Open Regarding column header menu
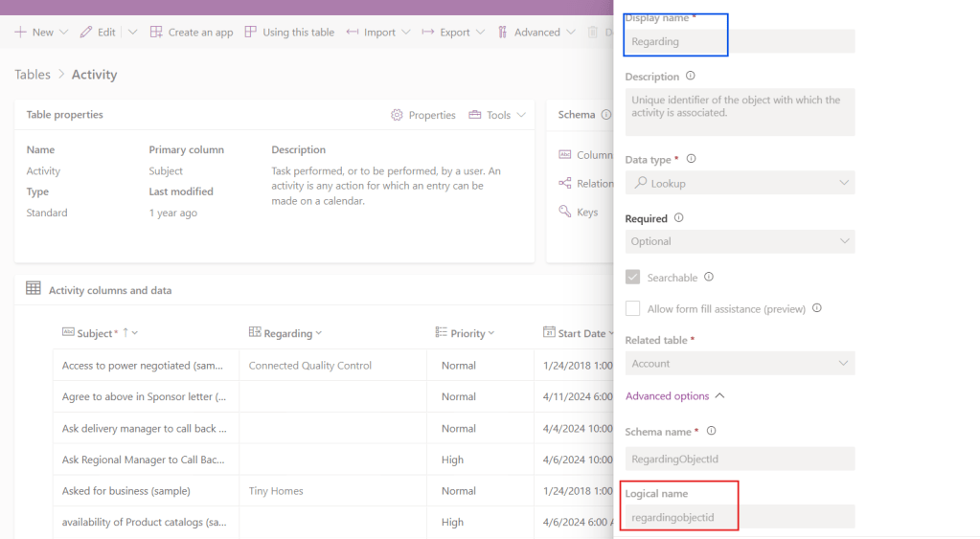Screen dimensions: 980x539 (x=285, y=333)
